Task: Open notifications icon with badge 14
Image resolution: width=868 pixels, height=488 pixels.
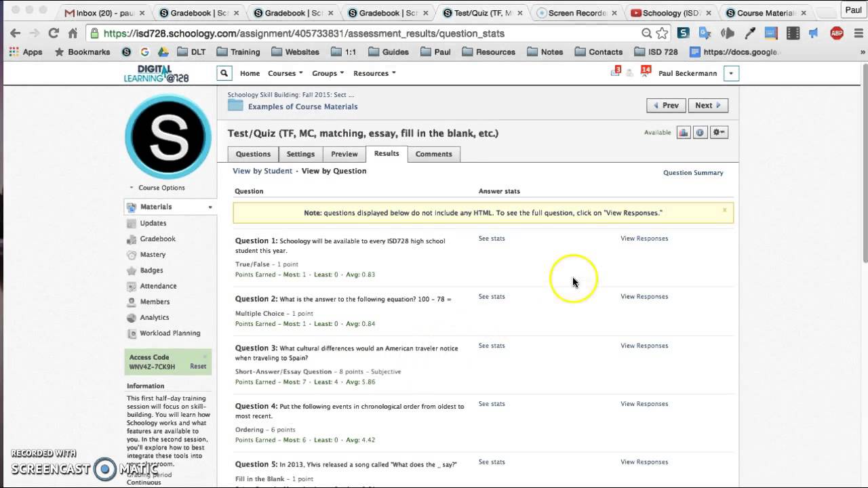Action: 646,71
